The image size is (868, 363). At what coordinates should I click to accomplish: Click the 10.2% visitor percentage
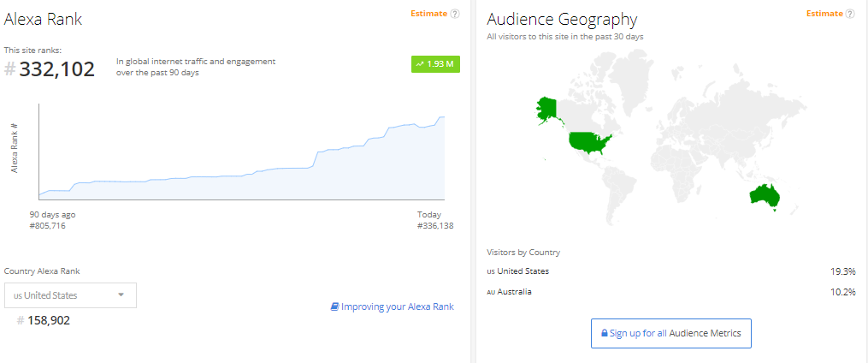point(843,291)
